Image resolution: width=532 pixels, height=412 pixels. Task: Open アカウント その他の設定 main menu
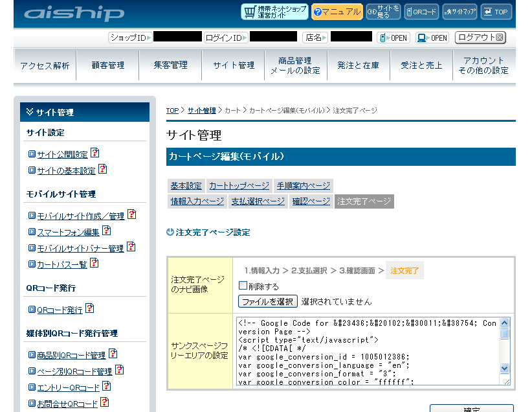pyautogui.click(x=484, y=65)
